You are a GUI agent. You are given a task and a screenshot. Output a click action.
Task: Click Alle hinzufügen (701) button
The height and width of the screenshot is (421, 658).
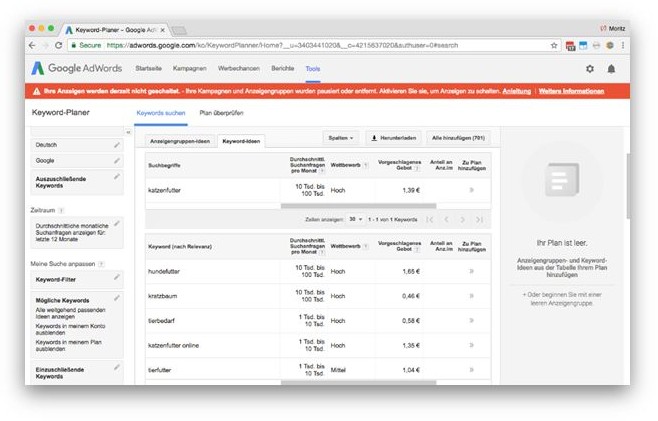pyautogui.click(x=458, y=137)
